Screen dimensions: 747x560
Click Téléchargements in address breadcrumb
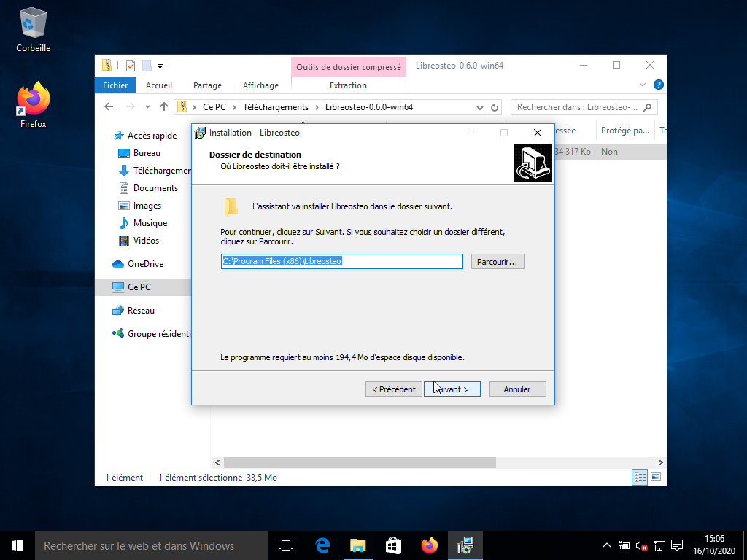click(x=276, y=107)
